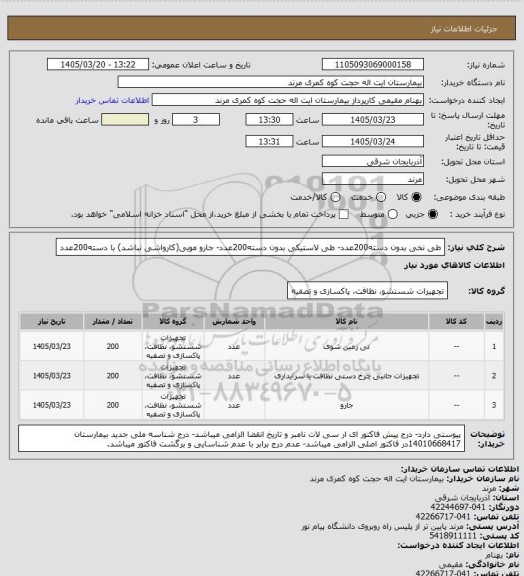Select the متوسط purchase type radio

(x=393, y=214)
